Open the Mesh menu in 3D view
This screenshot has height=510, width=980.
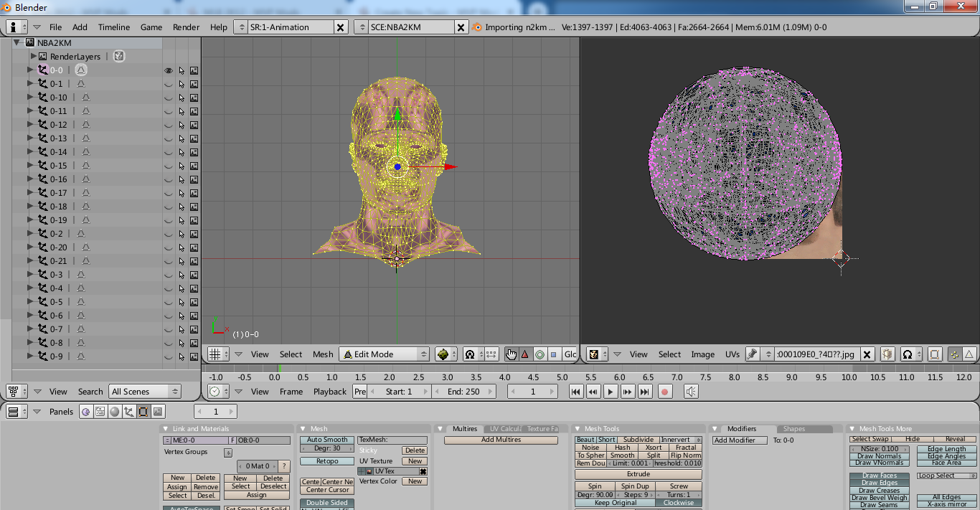tap(323, 354)
